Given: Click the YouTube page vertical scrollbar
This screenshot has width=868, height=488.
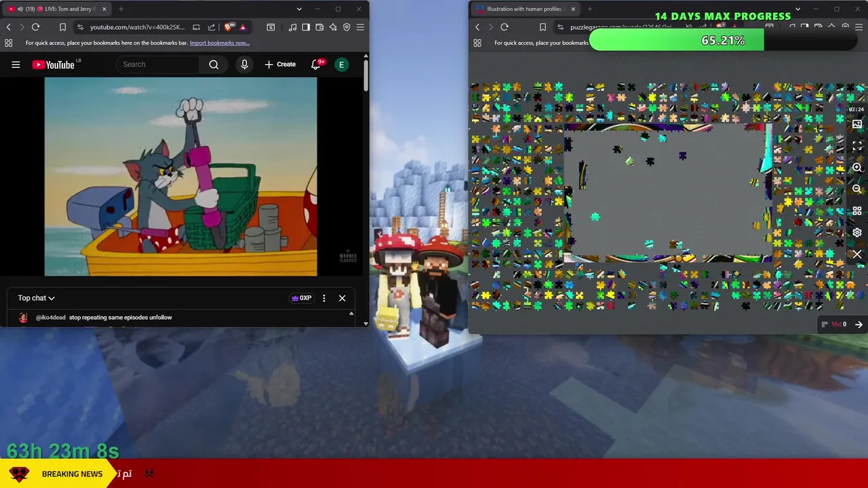Looking at the screenshot, I should [366, 76].
